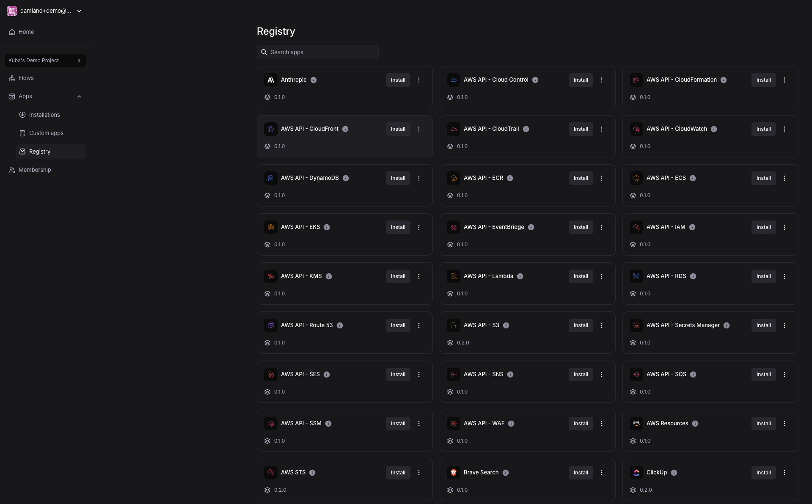812x504 pixels.
Task: Click the ClickUp app logo icon
Action: pyautogui.click(x=636, y=473)
